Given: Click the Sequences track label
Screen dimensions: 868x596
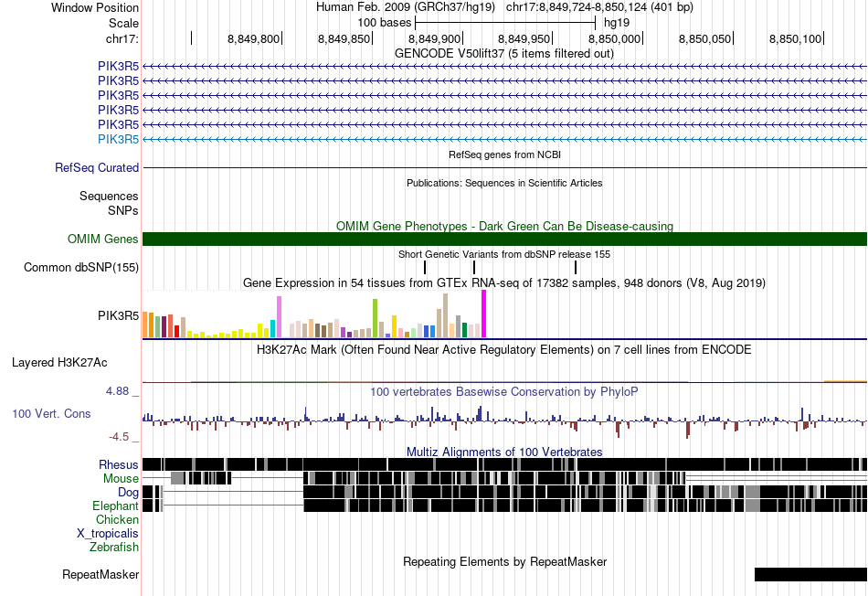Looking at the screenshot, I should 109,197.
